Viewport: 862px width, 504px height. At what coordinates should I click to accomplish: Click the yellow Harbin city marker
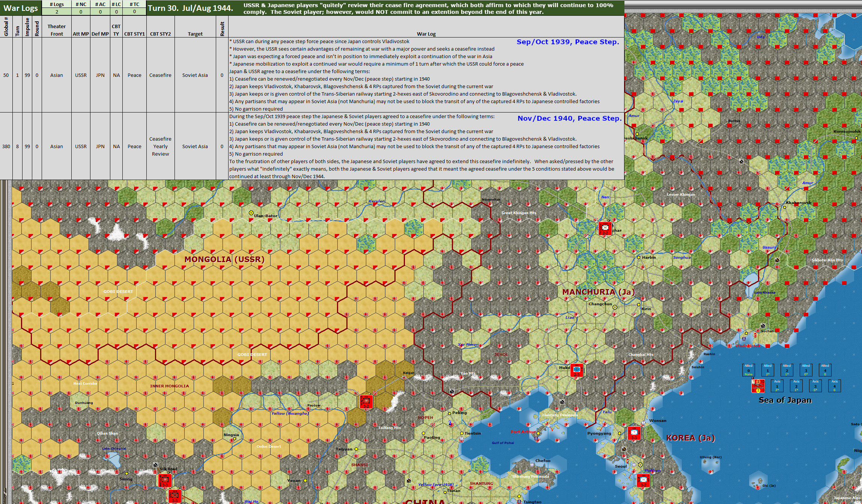[639, 257]
